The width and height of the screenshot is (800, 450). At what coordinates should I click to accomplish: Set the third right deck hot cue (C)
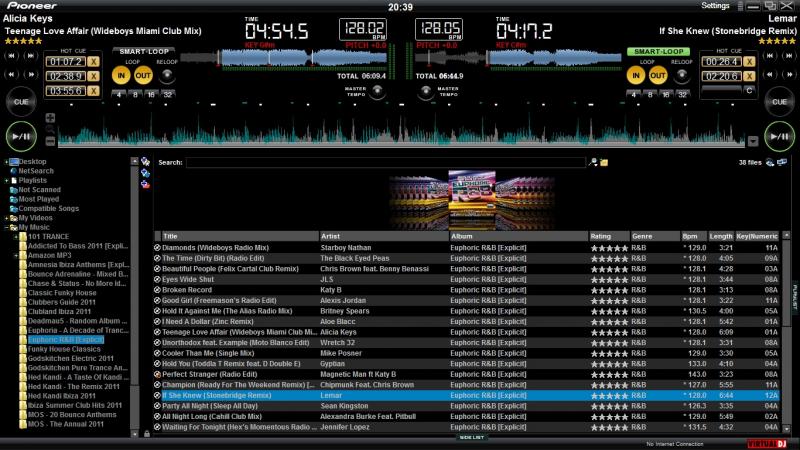click(x=749, y=91)
